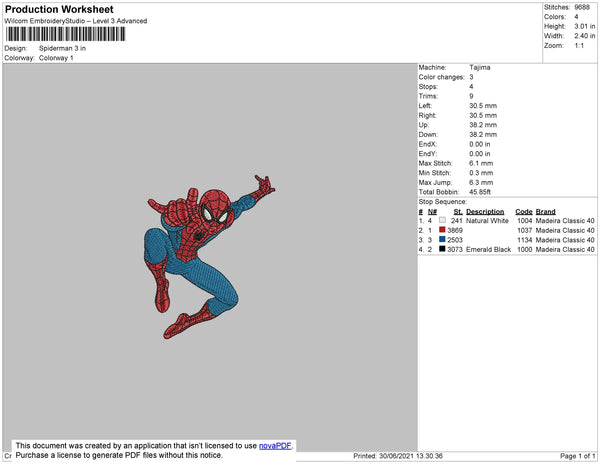Click the Stitches value 9688
This screenshot has width=600, height=464.
[582, 7]
